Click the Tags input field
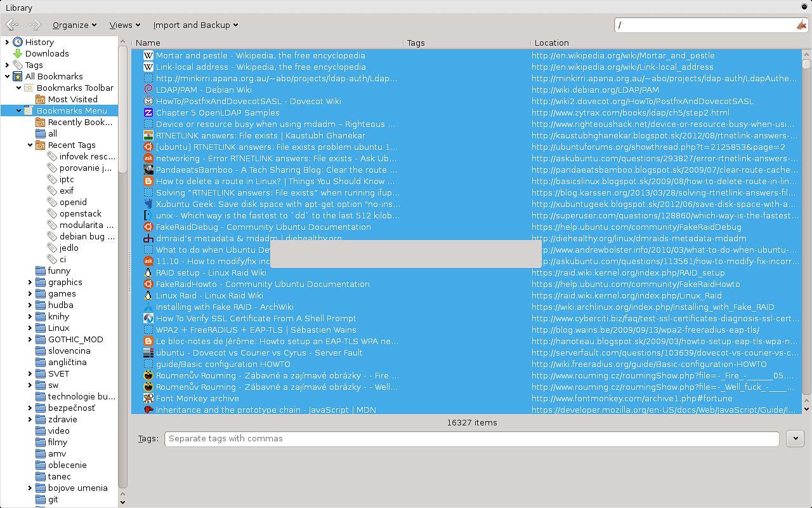 pyautogui.click(x=471, y=439)
